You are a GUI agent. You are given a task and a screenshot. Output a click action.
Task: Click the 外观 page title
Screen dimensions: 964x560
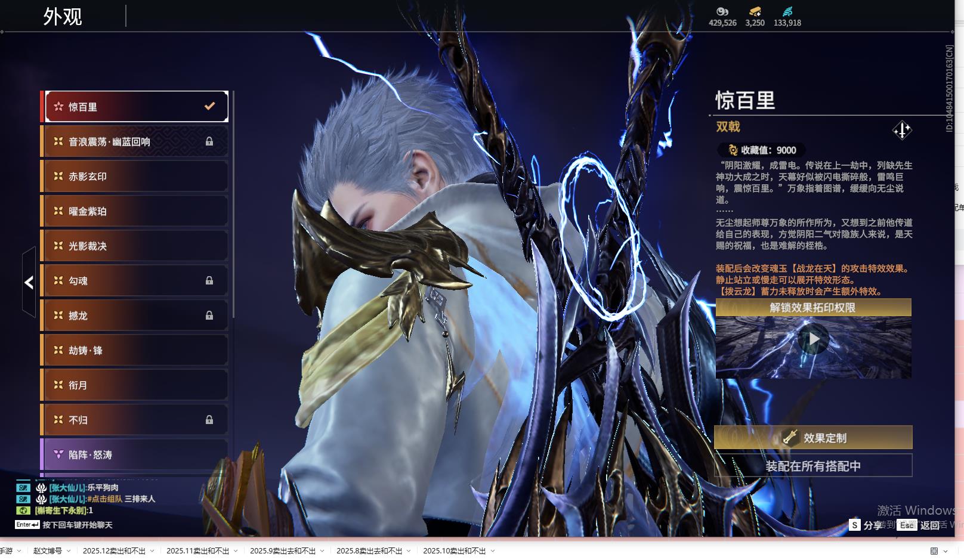click(x=63, y=16)
